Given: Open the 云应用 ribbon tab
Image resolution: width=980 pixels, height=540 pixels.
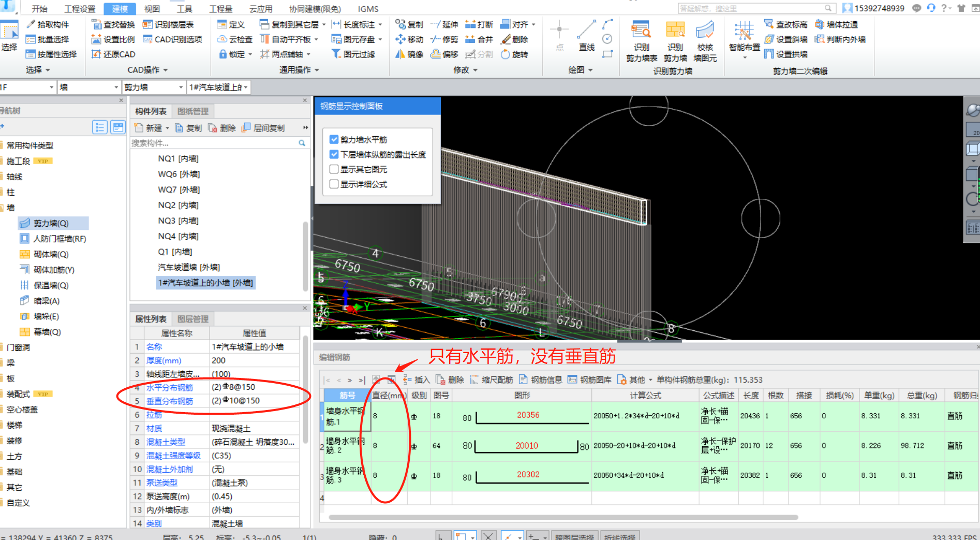Looking at the screenshot, I should click(261, 9).
